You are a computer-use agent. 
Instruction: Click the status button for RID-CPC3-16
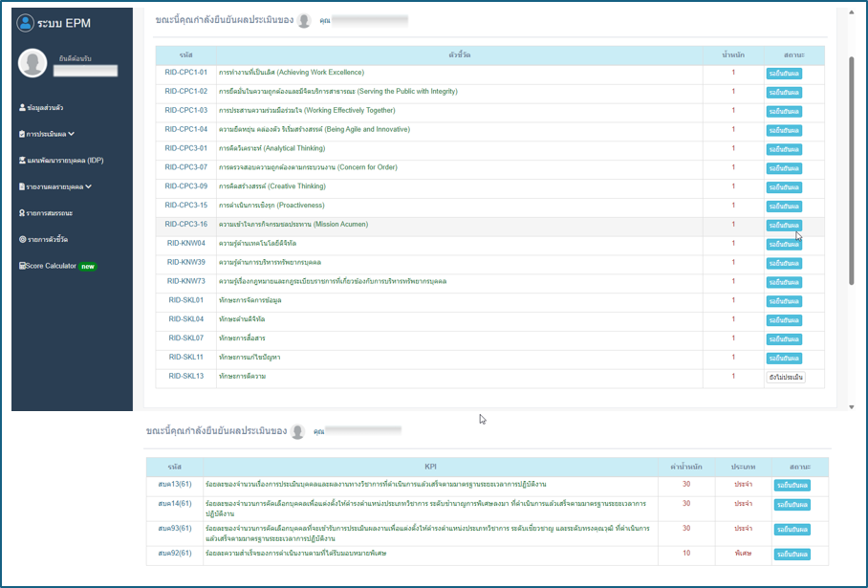(784, 226)
